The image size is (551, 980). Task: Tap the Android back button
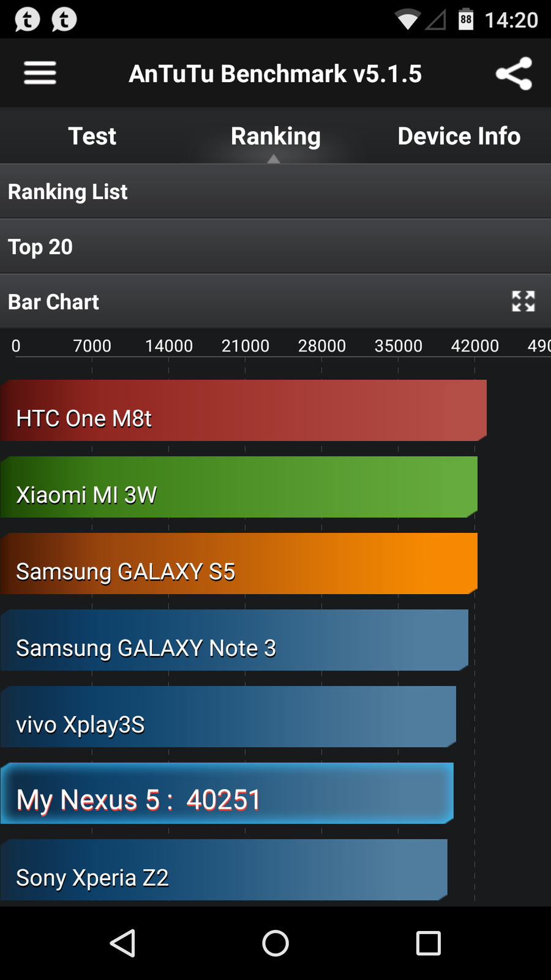(122, 943)
